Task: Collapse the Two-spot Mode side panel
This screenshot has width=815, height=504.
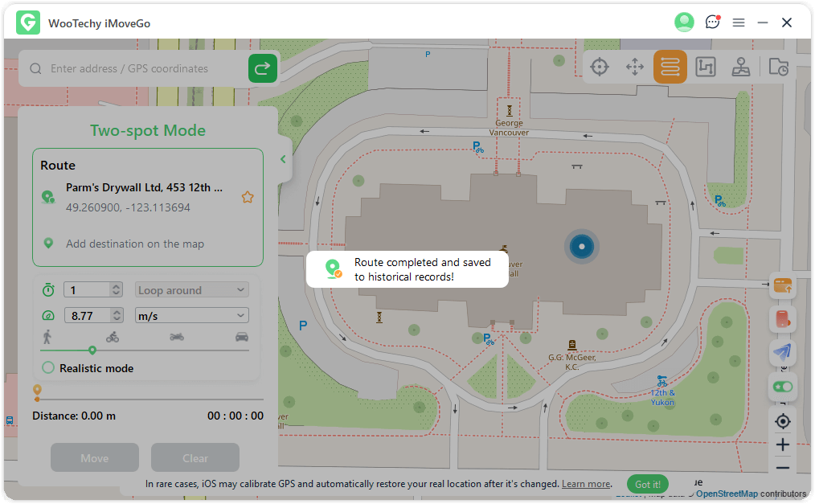Action: tap(283, 159)
